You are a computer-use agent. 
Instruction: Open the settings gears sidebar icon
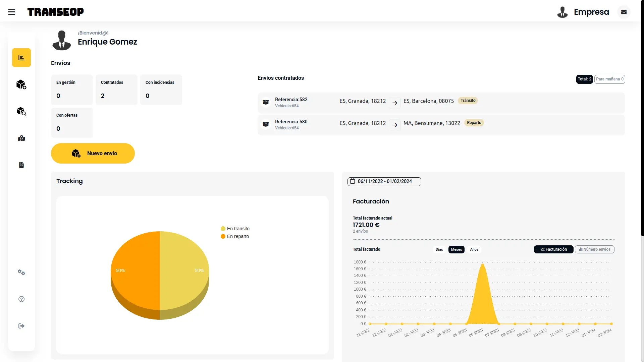tap(21, 272)
